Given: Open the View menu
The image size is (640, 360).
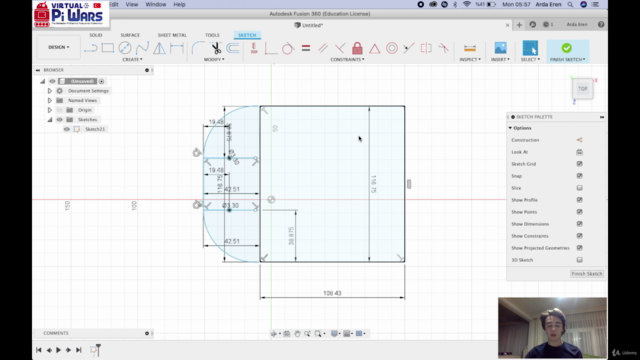Looking at the screenshot, I should (x=132, y=4).
